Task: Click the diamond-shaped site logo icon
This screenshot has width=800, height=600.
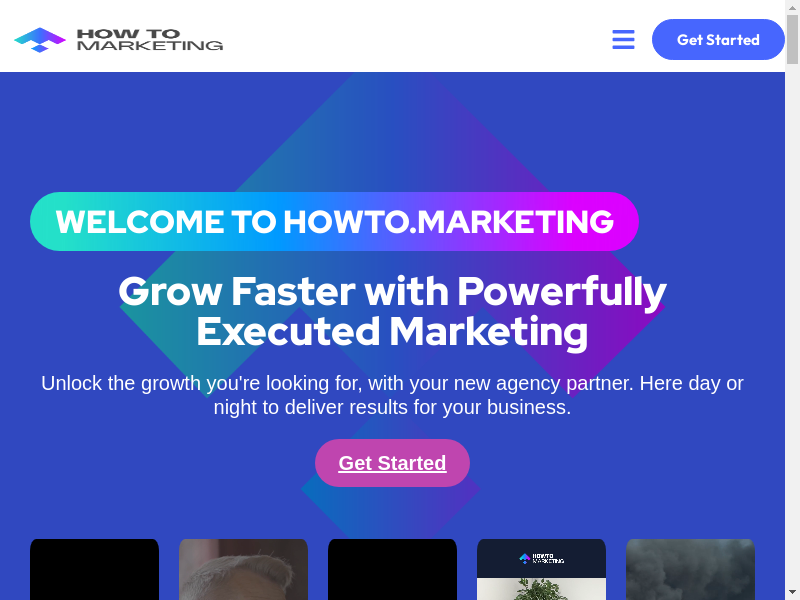Action: coord(40,39)
